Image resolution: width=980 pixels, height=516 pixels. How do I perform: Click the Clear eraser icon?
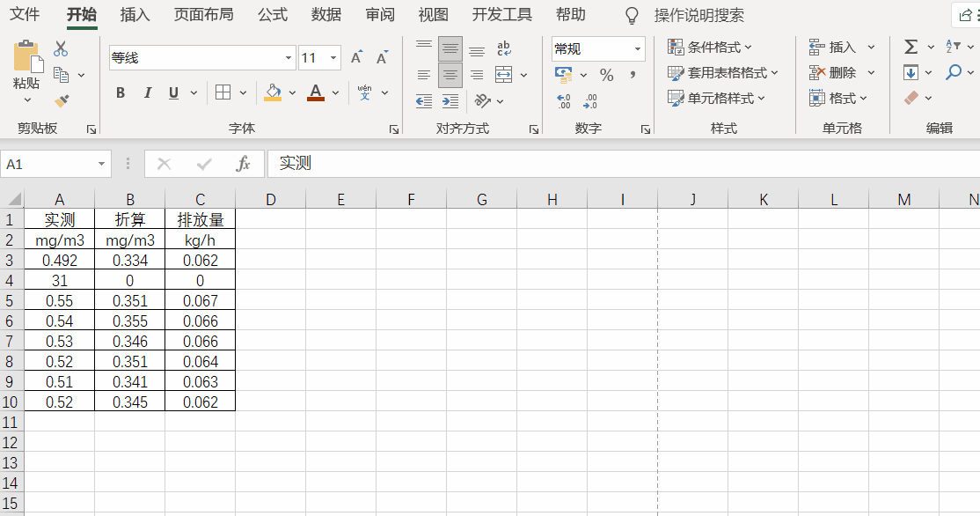coord(911,99)
